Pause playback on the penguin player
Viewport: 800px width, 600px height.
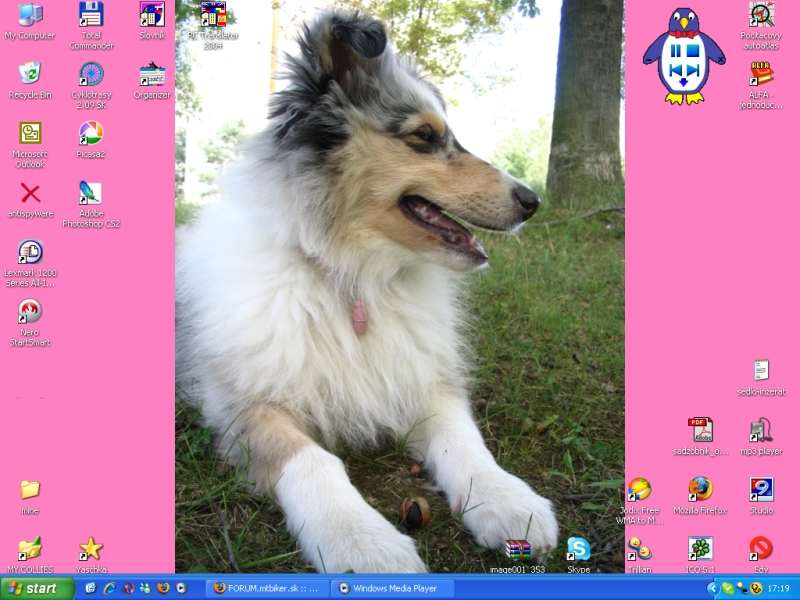[x=677, y=50]
